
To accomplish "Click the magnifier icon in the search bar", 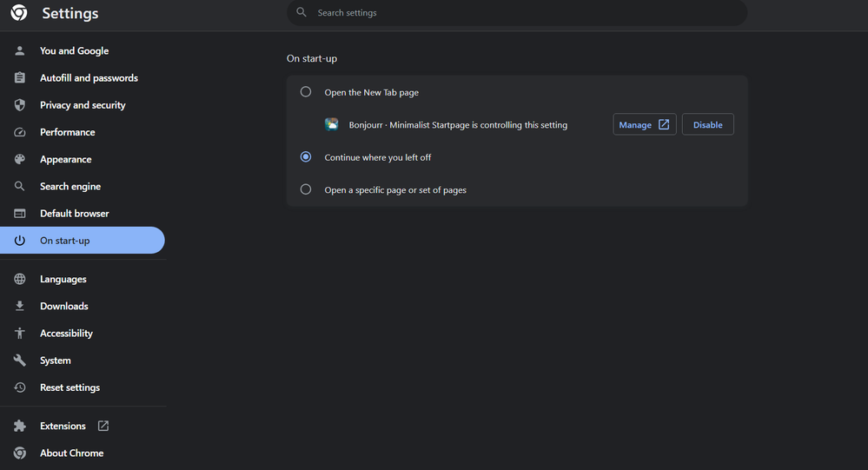I will coord(301,13).
